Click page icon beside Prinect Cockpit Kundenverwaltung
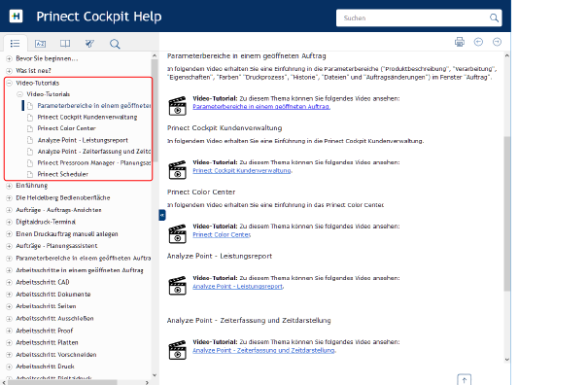The height and width of the screenshot is (385, 588). (x=30, y=117)
